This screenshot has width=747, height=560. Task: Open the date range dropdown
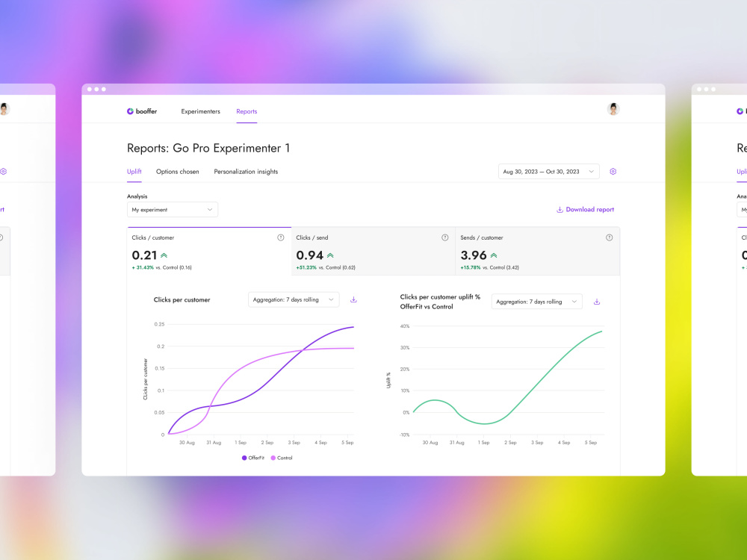549,172
